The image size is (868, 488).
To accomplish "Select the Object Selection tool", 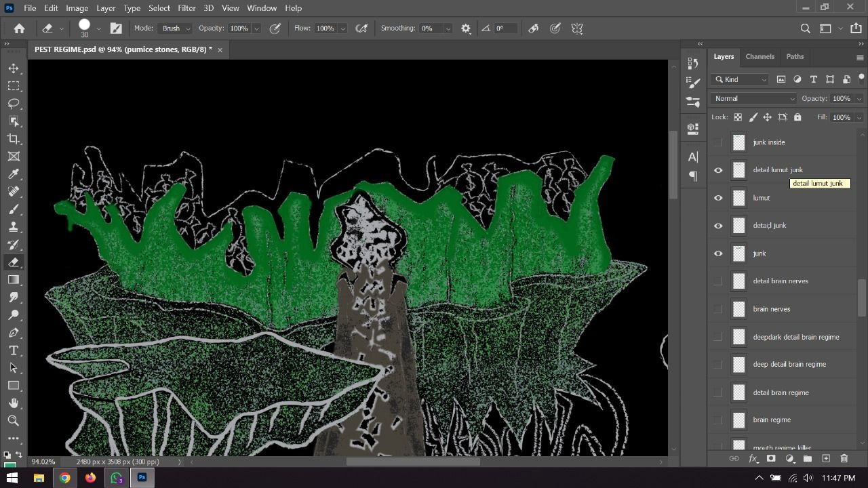I will coord(13,121).
